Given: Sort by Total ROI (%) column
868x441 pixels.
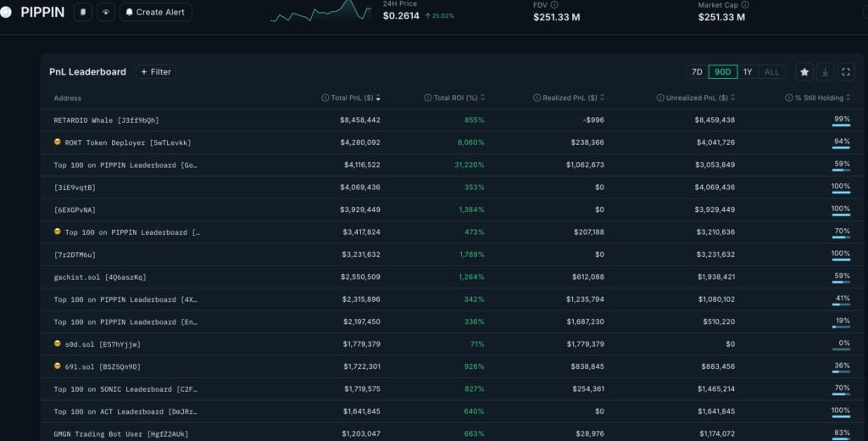Looking at the screenshot, I should (x=454, y=98).
